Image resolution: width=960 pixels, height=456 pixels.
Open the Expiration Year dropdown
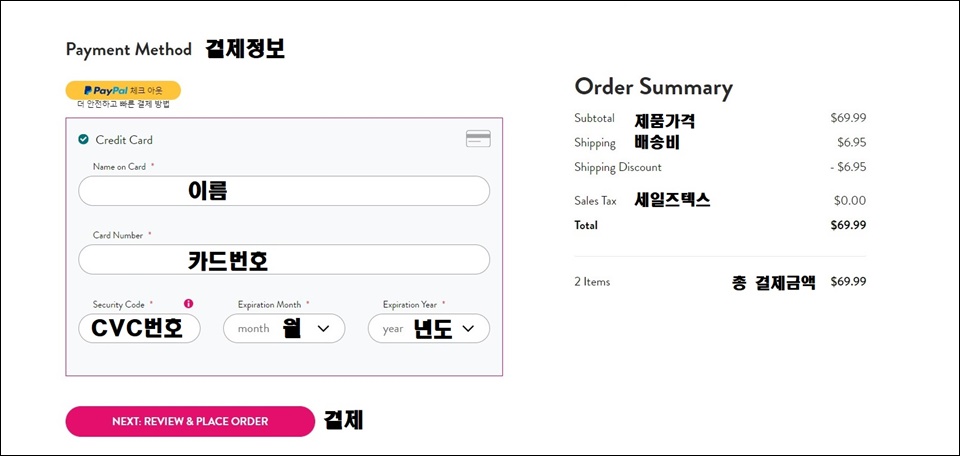point(429,328)
